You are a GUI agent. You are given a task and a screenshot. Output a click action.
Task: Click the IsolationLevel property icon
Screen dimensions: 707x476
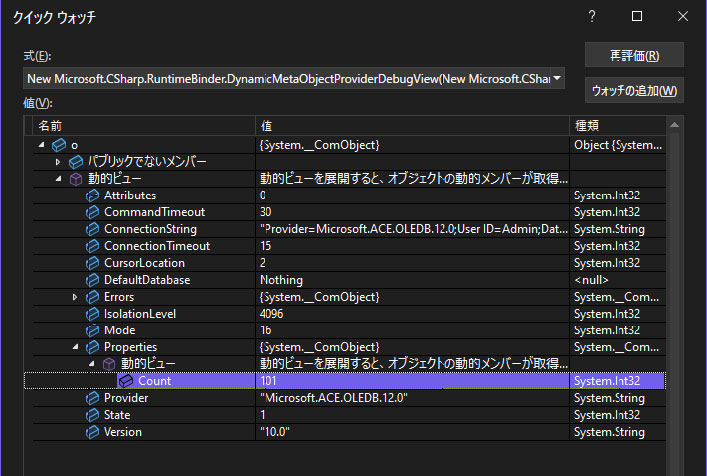92,314
